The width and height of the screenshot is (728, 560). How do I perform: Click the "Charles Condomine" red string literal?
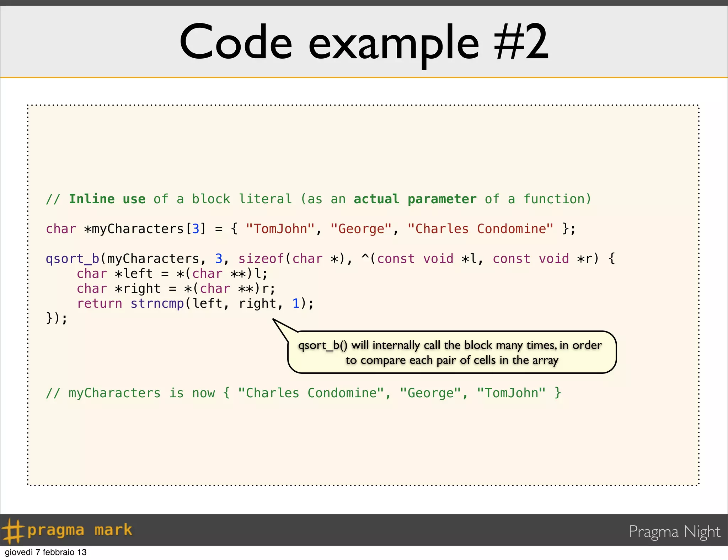pyautogui.click(x=480, y=229)
